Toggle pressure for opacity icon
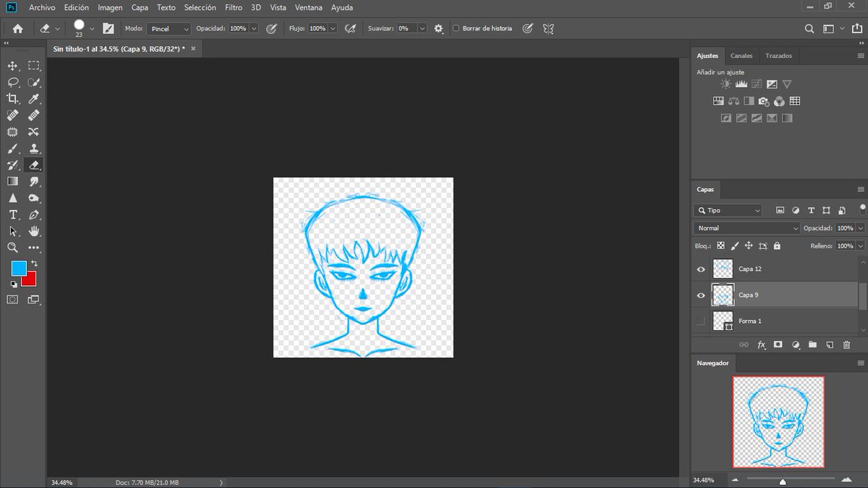Image resolution: width=868 pixels, height=488 pixels. [x=271, y=28]
